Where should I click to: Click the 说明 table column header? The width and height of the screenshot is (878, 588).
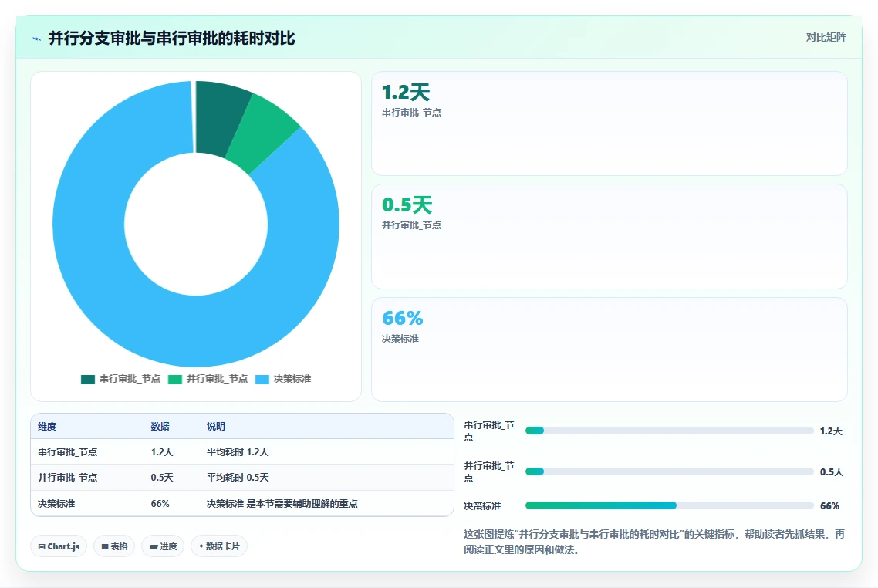coord(216,427)
